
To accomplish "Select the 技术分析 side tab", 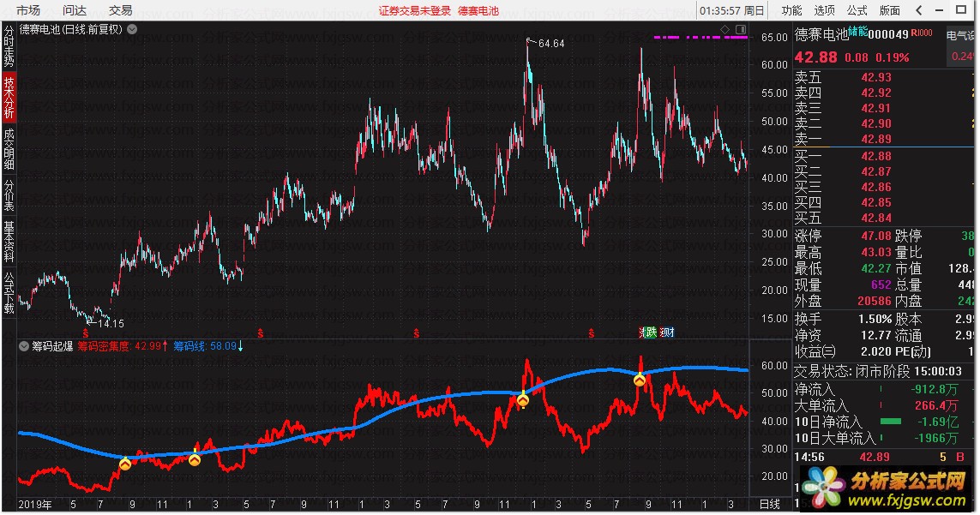I will (9, 98).
